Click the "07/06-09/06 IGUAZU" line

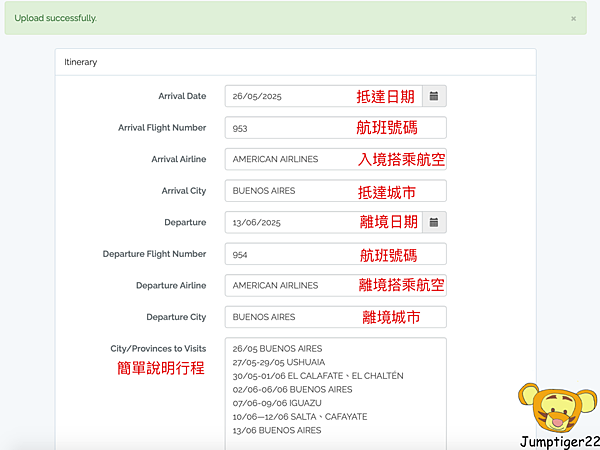click(277, 403)
